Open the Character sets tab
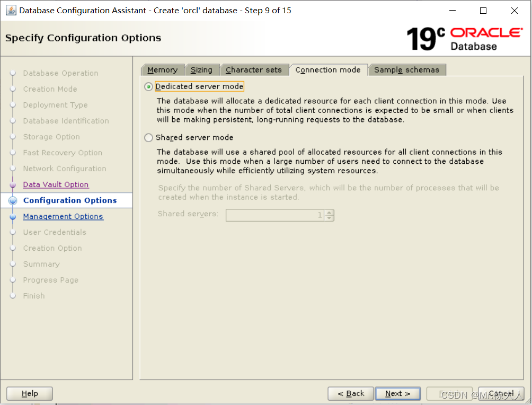This screenshot has height=405, width=532. pyautogui.click(x=254, y=69)
